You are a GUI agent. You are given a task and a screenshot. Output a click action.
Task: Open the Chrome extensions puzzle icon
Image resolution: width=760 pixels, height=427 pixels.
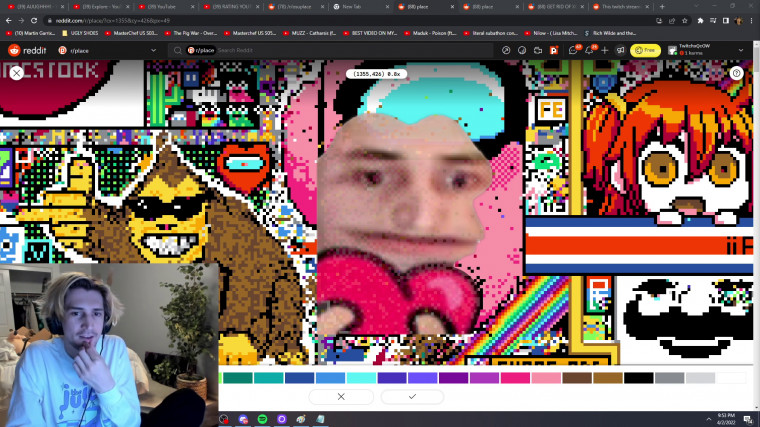pyautogui.click(x=700, y=21)
